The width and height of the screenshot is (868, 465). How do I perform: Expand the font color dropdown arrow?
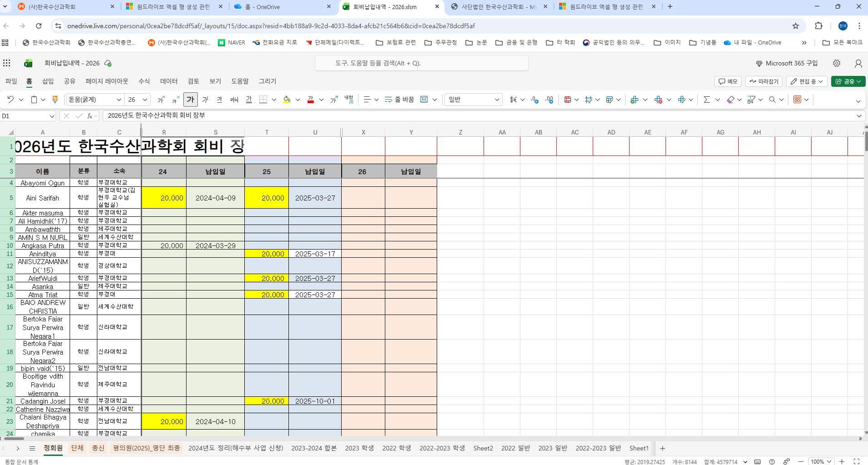(321, 100)
